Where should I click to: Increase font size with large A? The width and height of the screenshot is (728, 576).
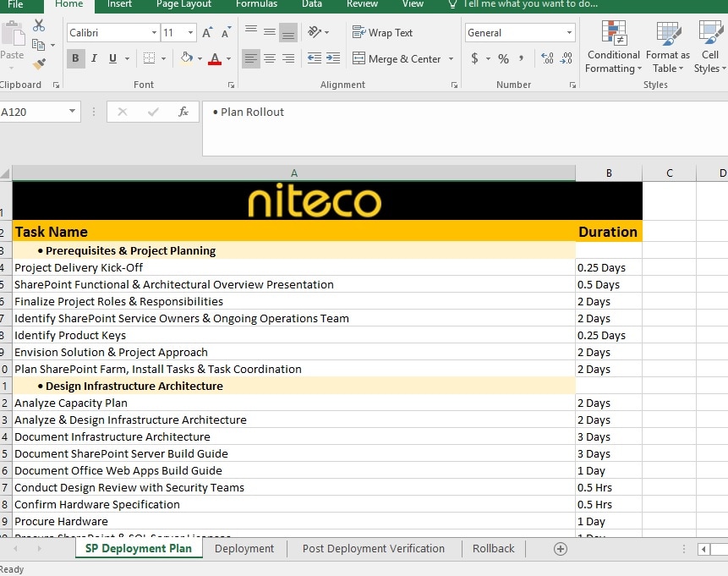click(x=207, y=32)
